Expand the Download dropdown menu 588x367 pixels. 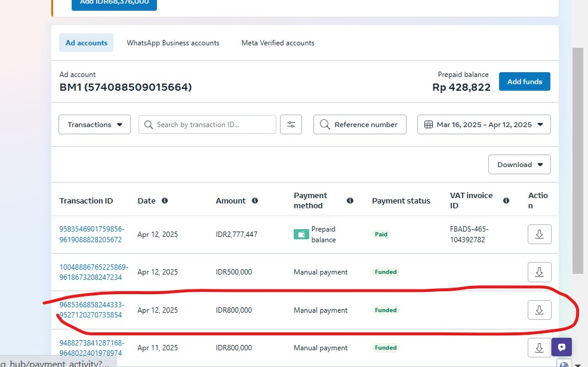(x=519, y=165)
